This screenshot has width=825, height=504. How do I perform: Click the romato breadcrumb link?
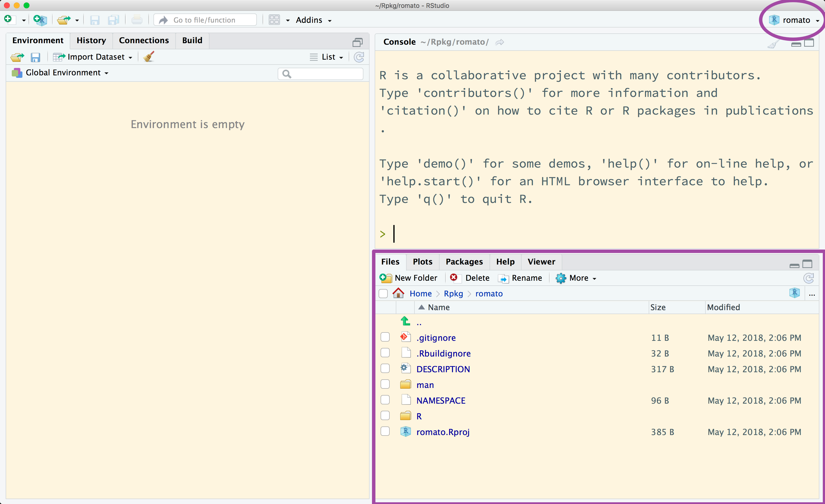(x=489, y=293)
